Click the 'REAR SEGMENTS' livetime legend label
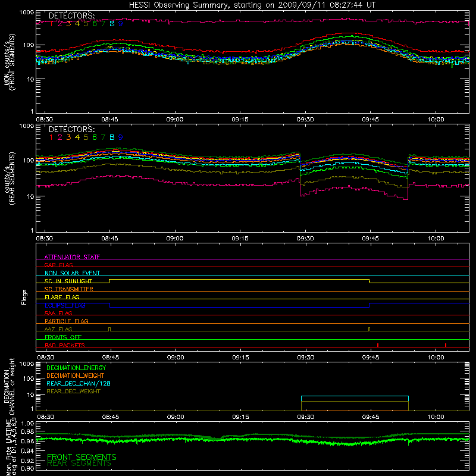 [79, 464]
